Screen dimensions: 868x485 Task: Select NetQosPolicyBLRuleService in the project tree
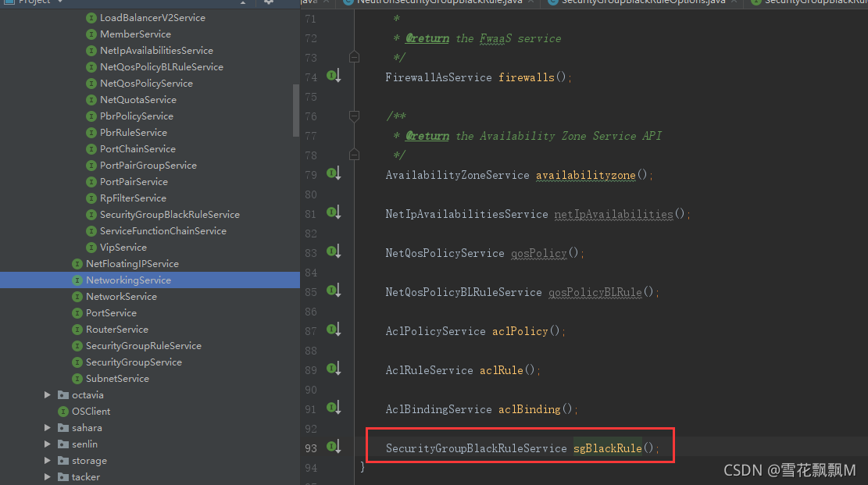[162, 67]
